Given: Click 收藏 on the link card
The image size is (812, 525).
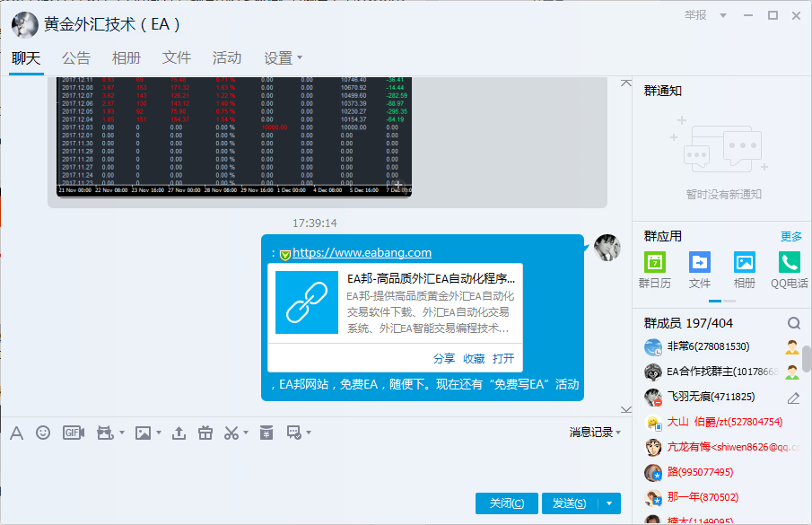Looking at the screenshot, I should point(474,358).
